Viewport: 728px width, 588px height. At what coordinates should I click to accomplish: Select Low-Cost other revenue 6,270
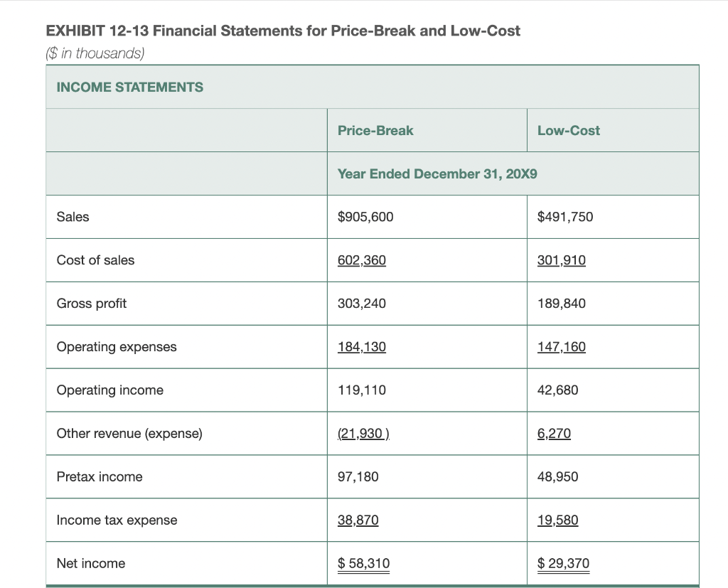pyautogui.click(x=554, y=433)
